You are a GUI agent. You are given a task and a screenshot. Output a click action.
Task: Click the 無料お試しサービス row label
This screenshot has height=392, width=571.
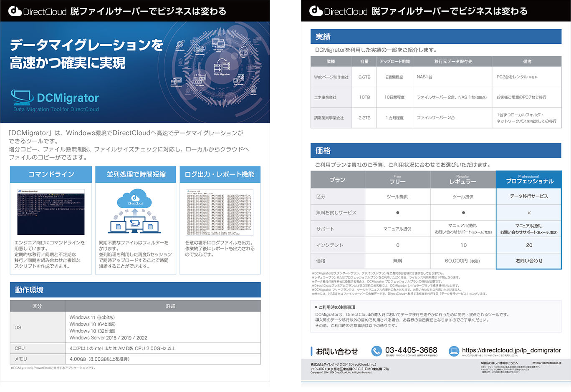[x=336, y=213]
